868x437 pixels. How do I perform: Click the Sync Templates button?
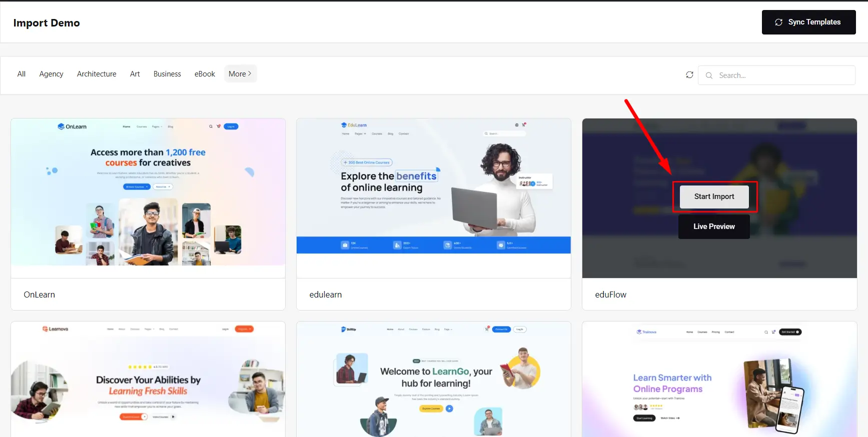pyautogui.click(x=808, y=22)
